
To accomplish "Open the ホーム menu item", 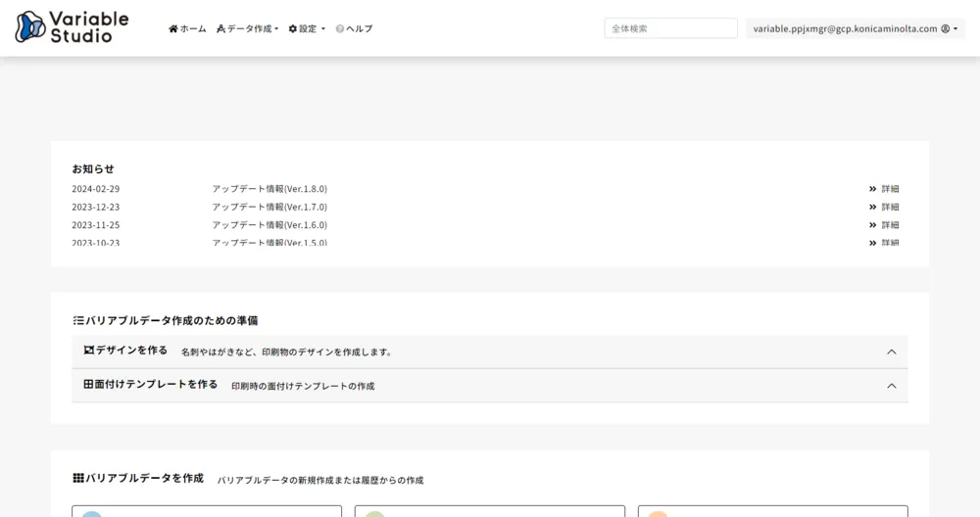I will [187, 28].
